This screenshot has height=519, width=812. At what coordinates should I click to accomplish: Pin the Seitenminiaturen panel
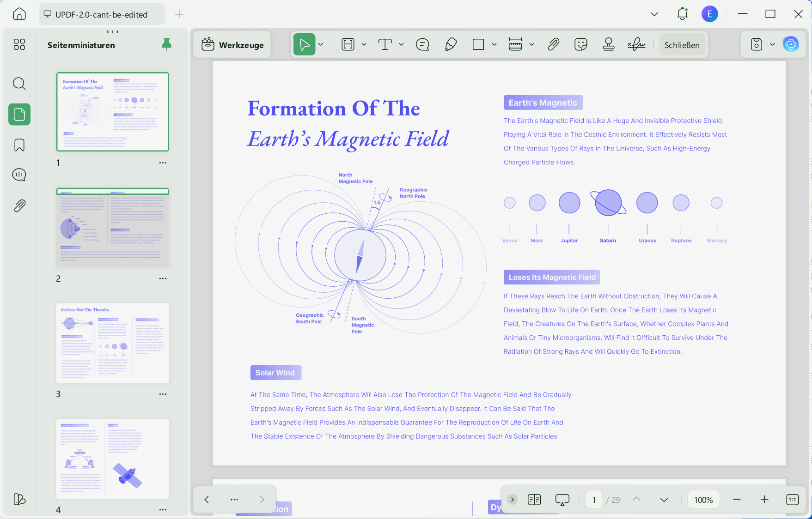(x=166, y=44)
